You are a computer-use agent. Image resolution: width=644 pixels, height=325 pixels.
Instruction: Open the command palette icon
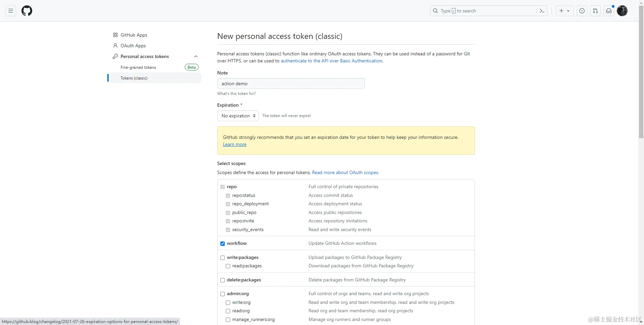click(542, 11)
